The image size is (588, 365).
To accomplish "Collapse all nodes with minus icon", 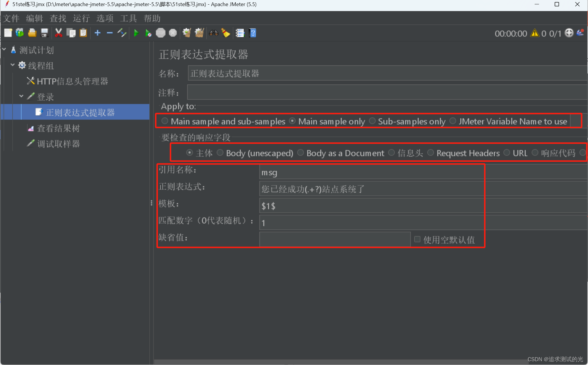I will [x=110, y=33].
